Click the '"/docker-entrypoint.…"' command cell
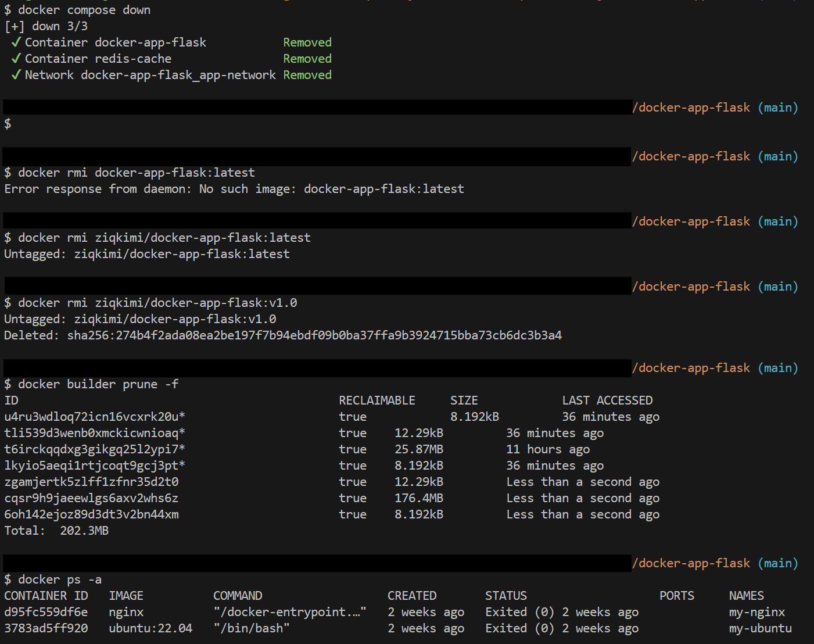814x644 pixels. click(x=290, y=612)
